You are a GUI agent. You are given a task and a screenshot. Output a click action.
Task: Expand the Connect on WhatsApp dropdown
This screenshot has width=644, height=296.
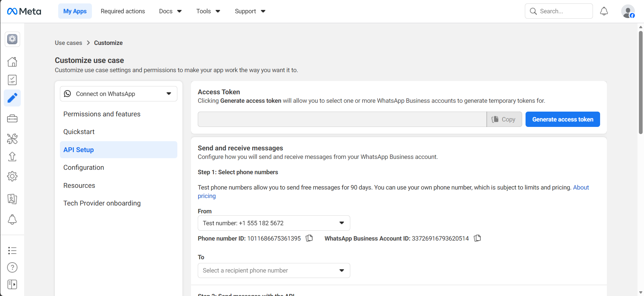pos(118,94)
